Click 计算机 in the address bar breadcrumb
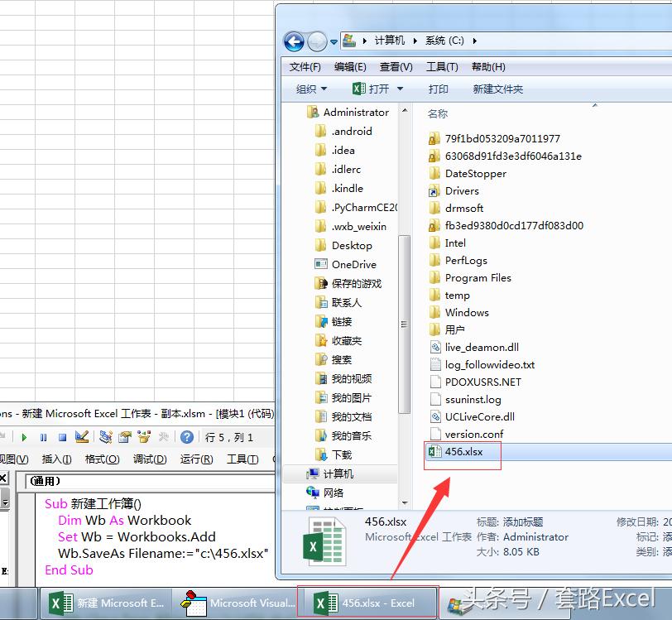 [x=390, y=41]
